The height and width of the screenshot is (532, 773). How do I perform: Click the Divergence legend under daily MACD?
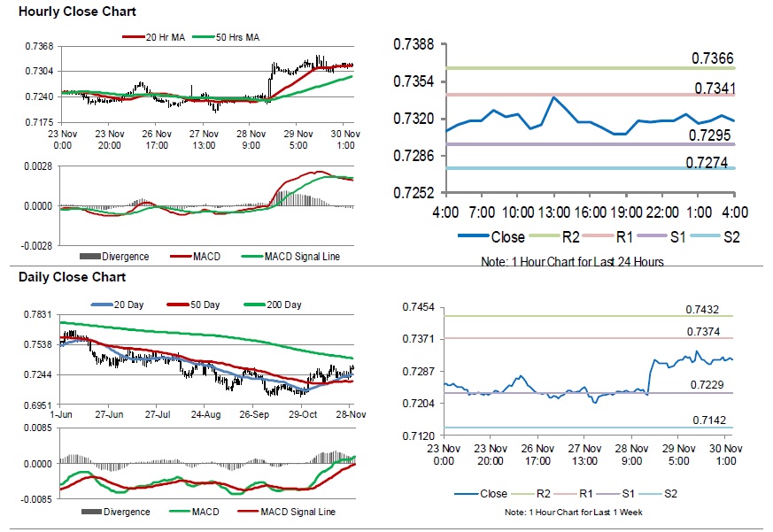(x=116, y=512)
